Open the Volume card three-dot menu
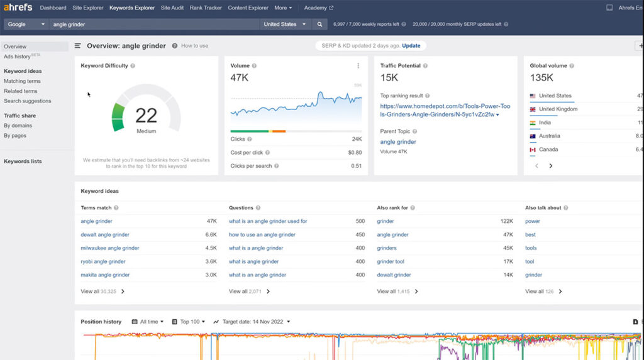Screen dimensions: 644x360 (358, 66)
